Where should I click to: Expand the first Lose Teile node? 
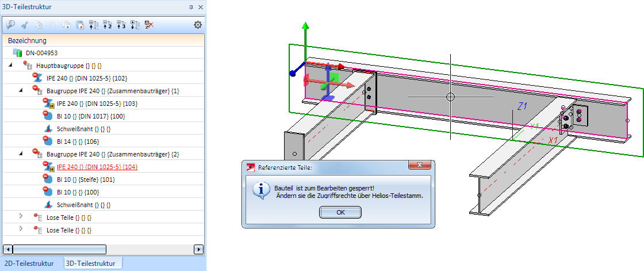pos(21,216)
